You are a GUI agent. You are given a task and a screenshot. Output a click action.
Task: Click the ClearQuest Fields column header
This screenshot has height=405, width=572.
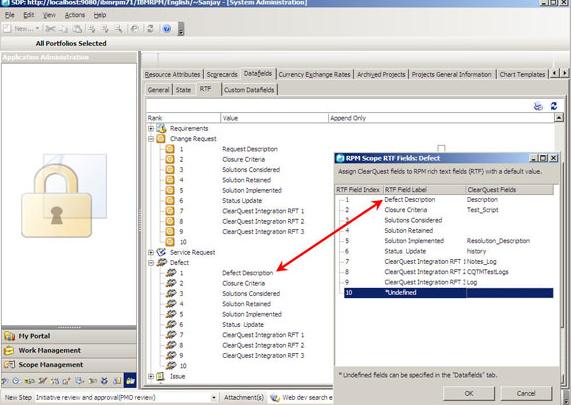coord(509,190)
